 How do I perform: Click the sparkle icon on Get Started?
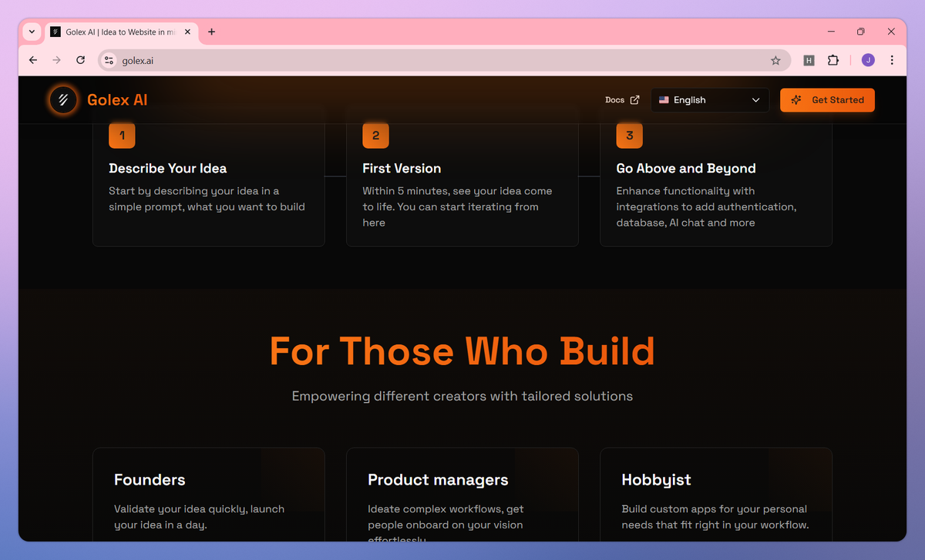tap(796, 100)
